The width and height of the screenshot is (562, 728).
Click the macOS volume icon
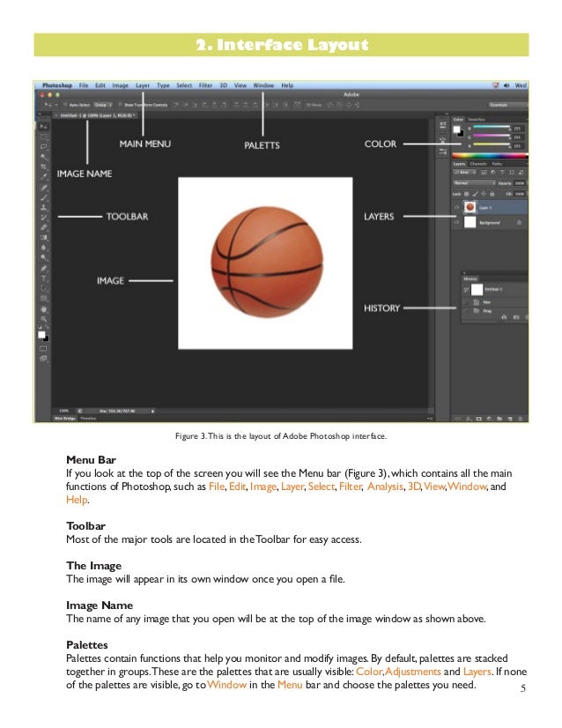coord(507,85)
